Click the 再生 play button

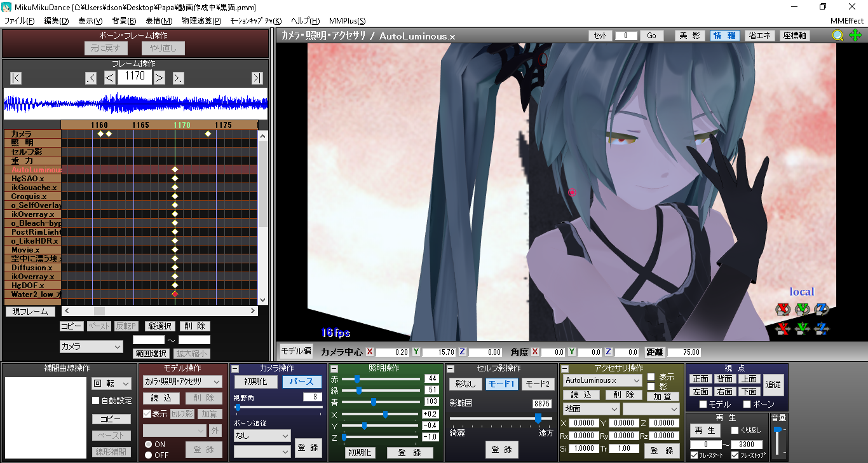704,431
